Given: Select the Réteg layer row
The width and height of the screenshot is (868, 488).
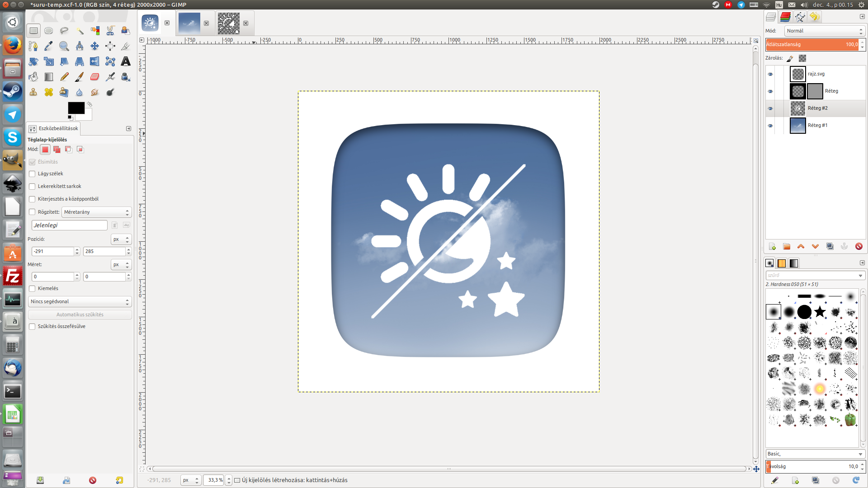Looking at the screenshot, I should (x=816, y=91).
